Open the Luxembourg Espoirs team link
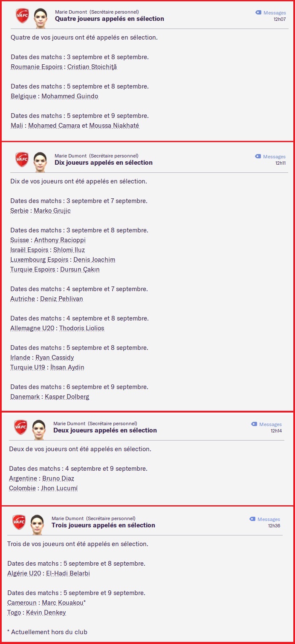Image resolution: width=295 pixels, height=644 pixels. click(39, 260)
